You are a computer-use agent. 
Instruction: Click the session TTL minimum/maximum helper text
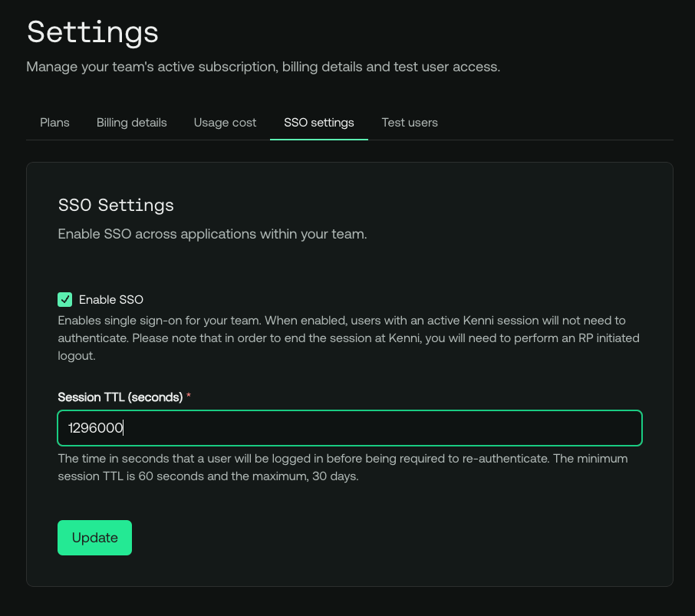342,467
